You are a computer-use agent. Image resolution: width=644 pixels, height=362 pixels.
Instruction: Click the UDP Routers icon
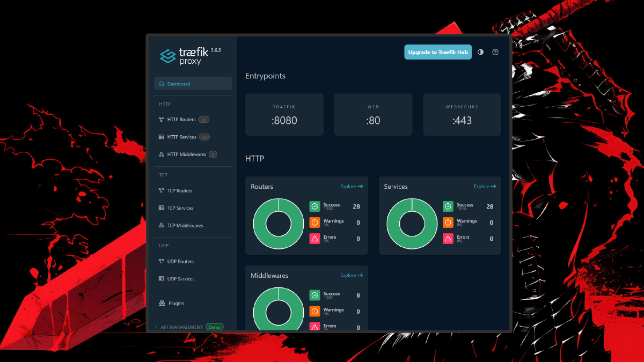point(162,262)
